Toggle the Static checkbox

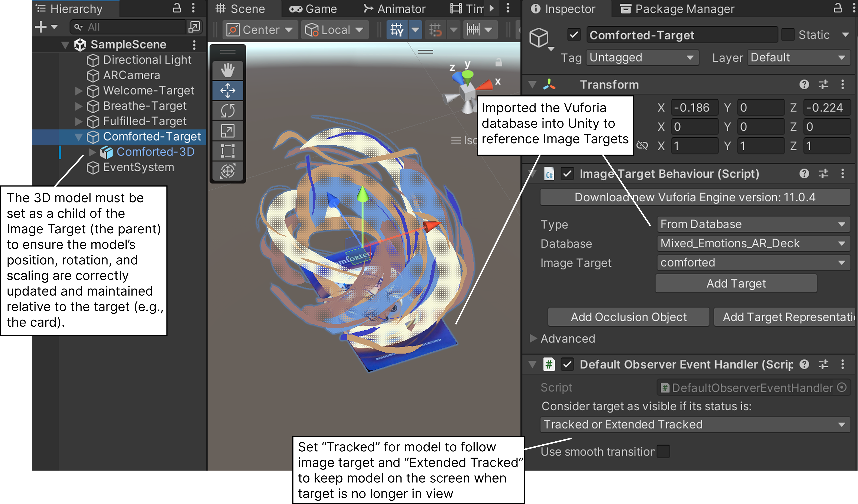click(x=788, y=35)
